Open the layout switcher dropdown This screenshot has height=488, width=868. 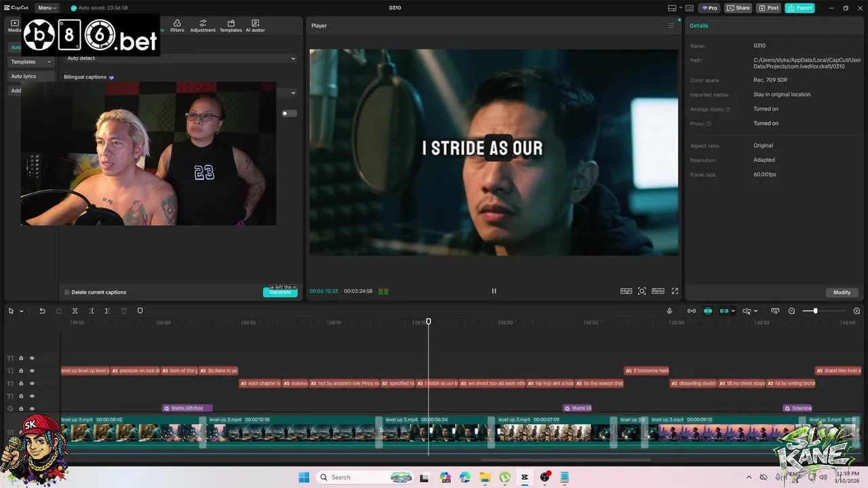[673, 8]
